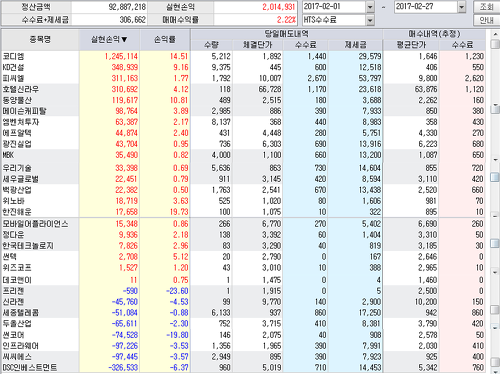Click the 평균단가 column header

[x=411, y=45]
